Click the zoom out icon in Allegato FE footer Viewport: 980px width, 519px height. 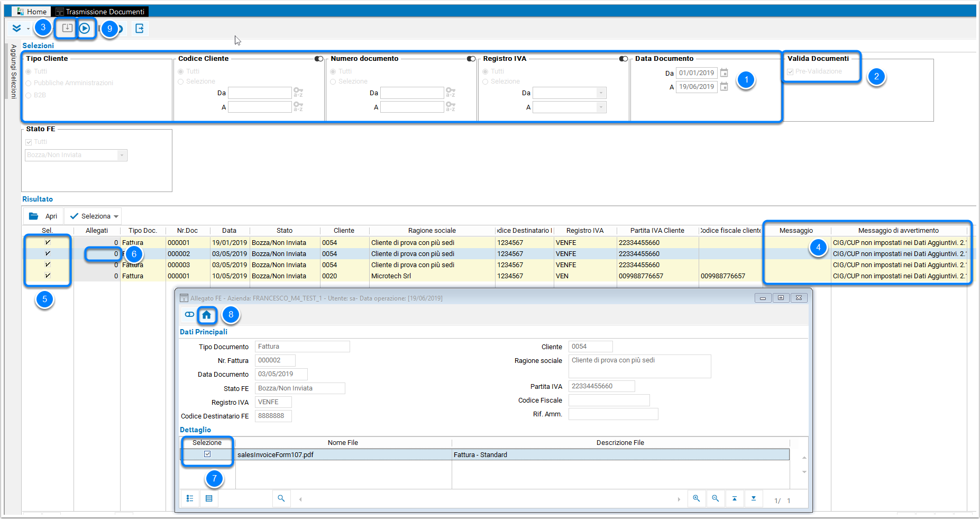click(x=716, y=498)
